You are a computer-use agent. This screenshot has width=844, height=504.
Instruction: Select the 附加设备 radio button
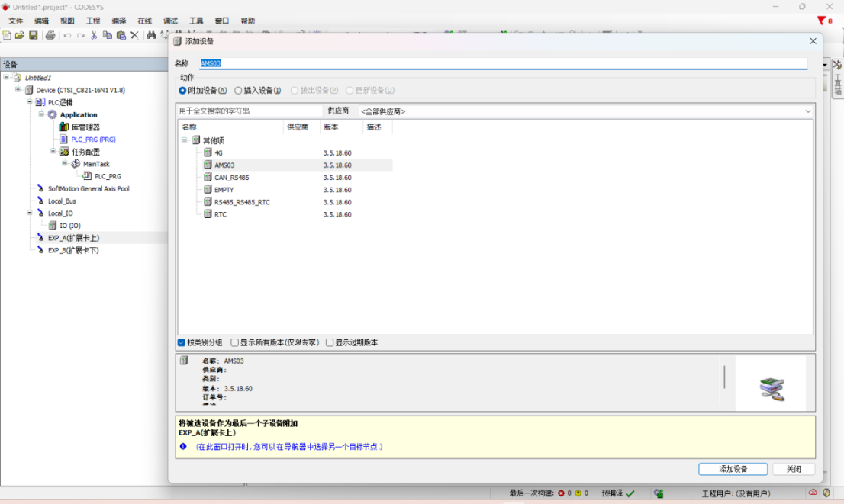(x=182, y=91)
